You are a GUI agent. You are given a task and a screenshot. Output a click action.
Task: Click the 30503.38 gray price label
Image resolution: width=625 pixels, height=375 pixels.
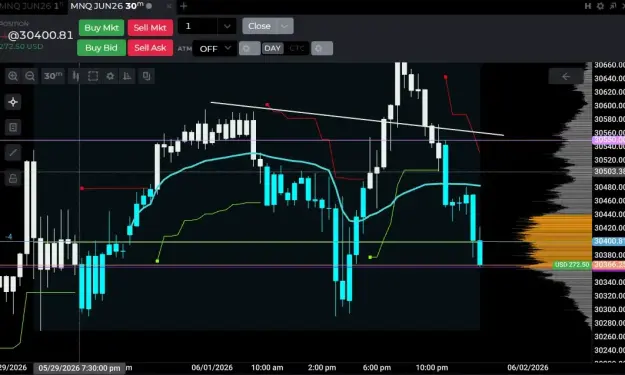[x=608, y=171]
